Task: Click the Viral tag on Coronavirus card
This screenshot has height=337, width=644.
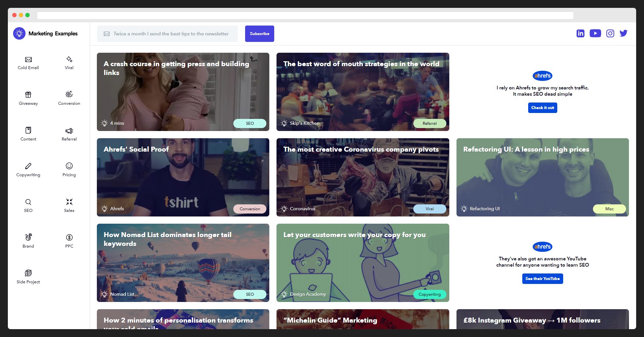Action: (x=430, y=209)
